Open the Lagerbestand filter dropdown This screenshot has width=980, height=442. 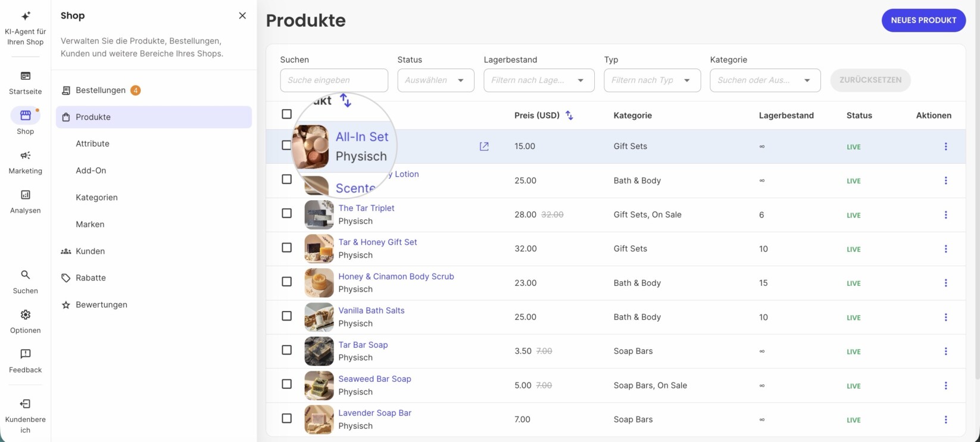[x=539, y=80]
